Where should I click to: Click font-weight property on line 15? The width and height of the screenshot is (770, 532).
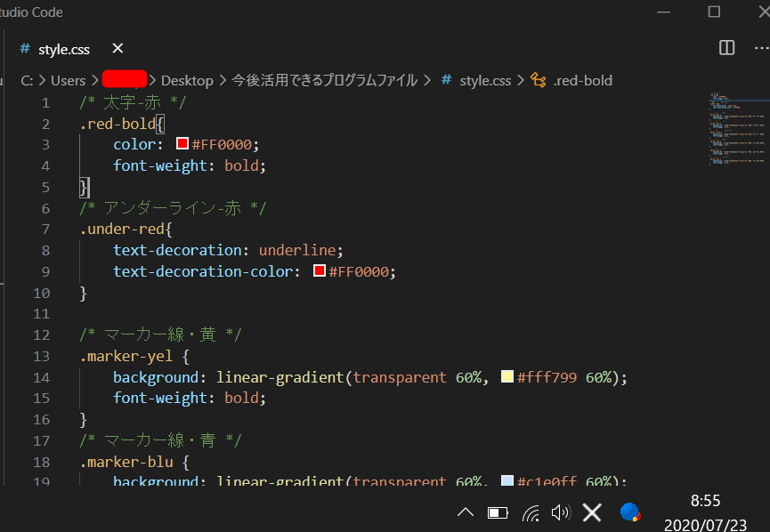click(x=160, y=398)
